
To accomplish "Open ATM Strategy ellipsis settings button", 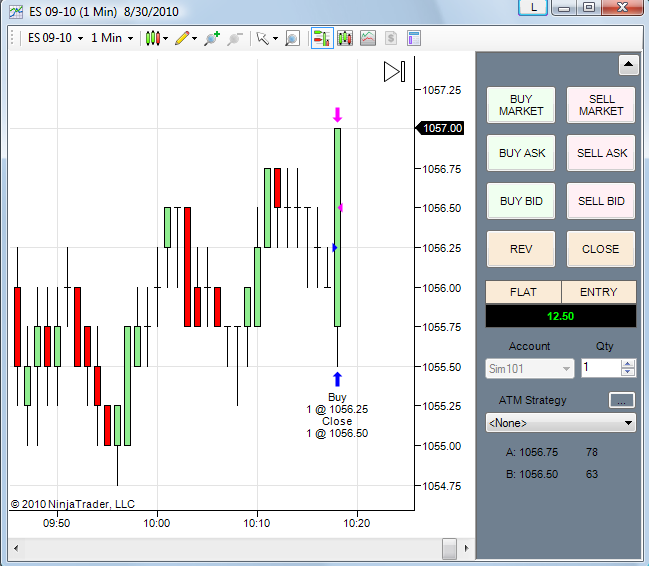I will [x=621, y=400].
